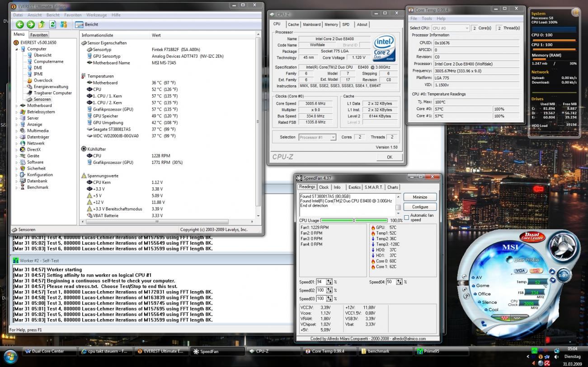Open the SPD tab in CPU-Z

tap(346, 24)
